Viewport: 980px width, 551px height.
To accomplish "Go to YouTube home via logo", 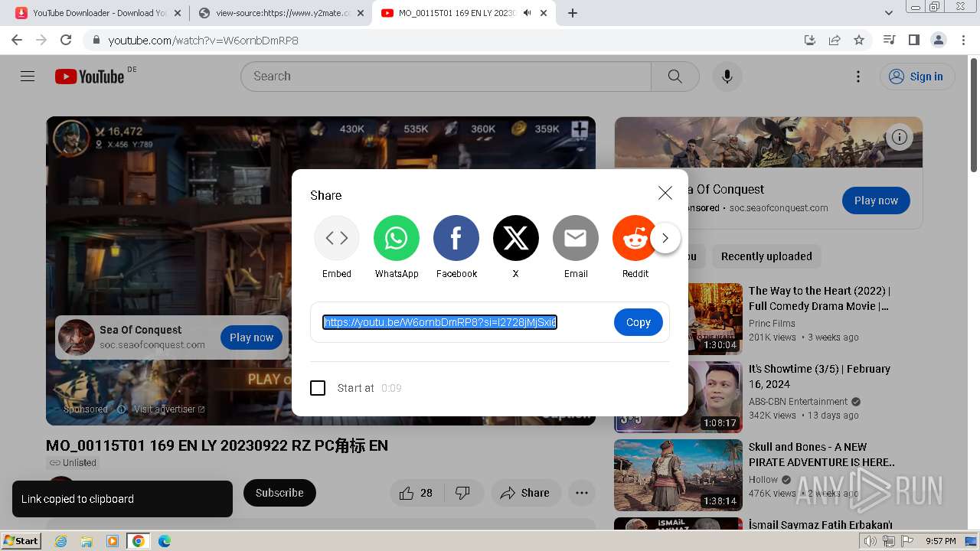I will click(90, 77).
